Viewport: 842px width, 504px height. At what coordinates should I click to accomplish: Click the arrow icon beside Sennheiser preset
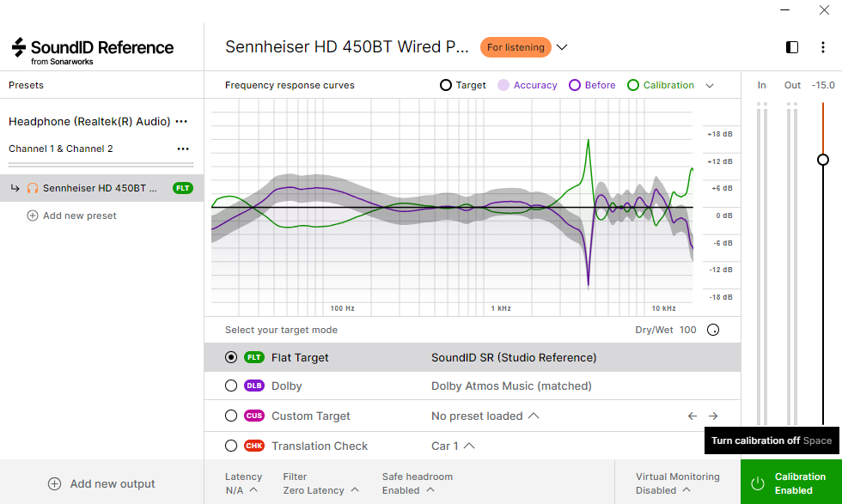pos(15,188)
